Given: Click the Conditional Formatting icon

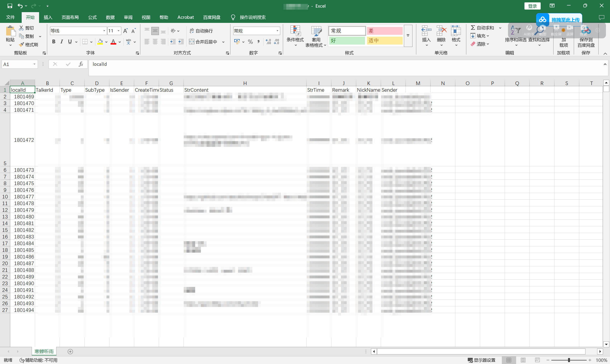Looking at the screenshot, I should pos(295,31).
